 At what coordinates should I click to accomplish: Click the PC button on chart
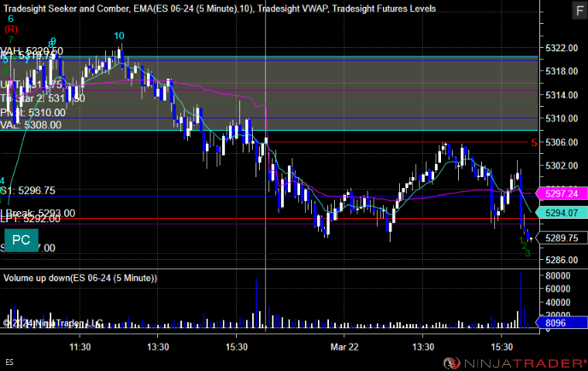point(21,240)
